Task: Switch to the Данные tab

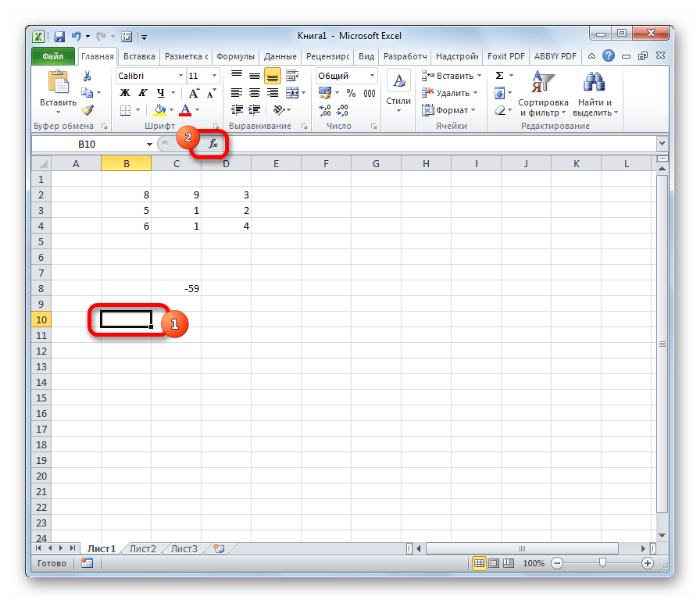Action: tap(280, 56)
